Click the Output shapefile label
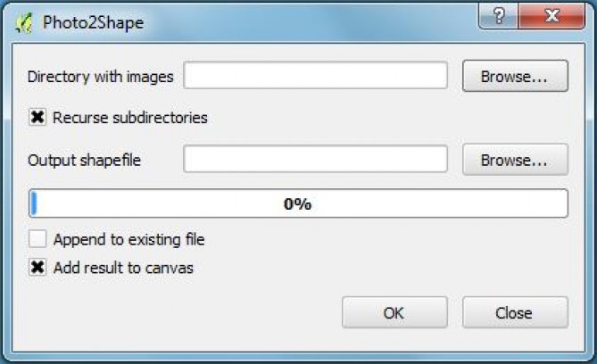597x364 pixels. click(x=84, y=160)
